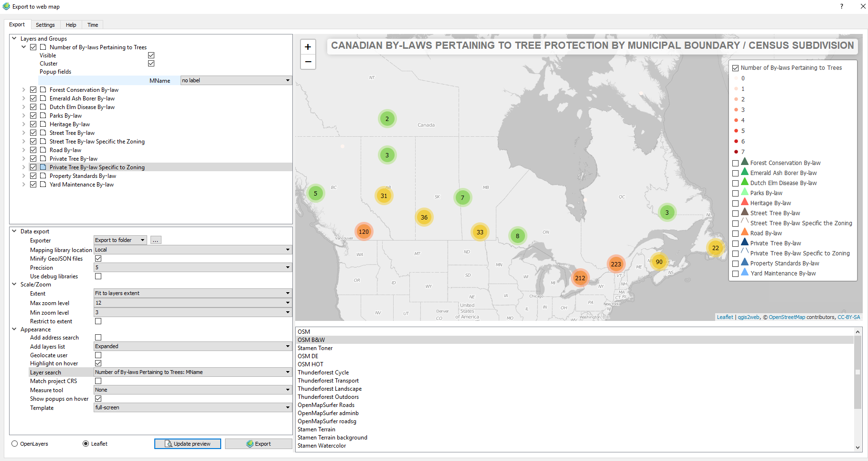Open the export folder browse (…) button
This screenshot has width=868, height=461.
click(155, 240)
